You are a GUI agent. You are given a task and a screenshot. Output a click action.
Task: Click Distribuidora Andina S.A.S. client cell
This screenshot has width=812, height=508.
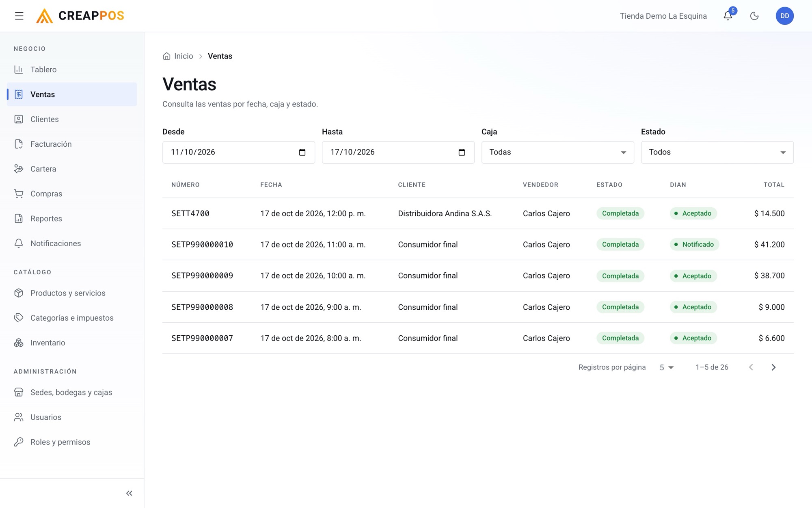[445, 213]
